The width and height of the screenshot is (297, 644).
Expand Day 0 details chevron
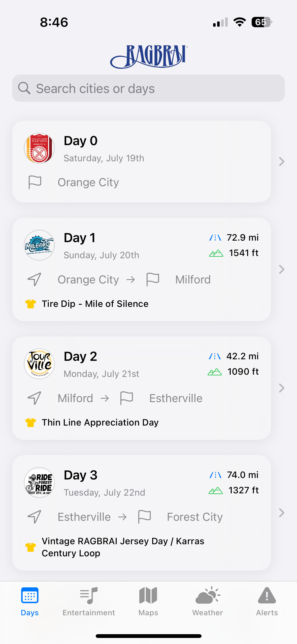[282, 162]
